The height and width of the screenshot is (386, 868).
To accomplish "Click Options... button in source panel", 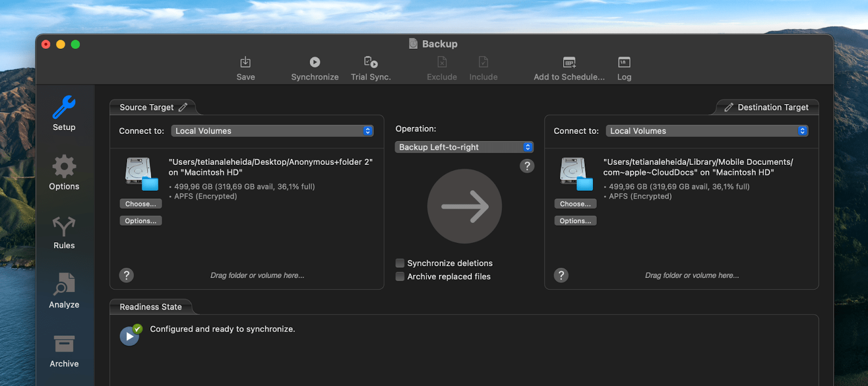I will (x=141, y=221).
